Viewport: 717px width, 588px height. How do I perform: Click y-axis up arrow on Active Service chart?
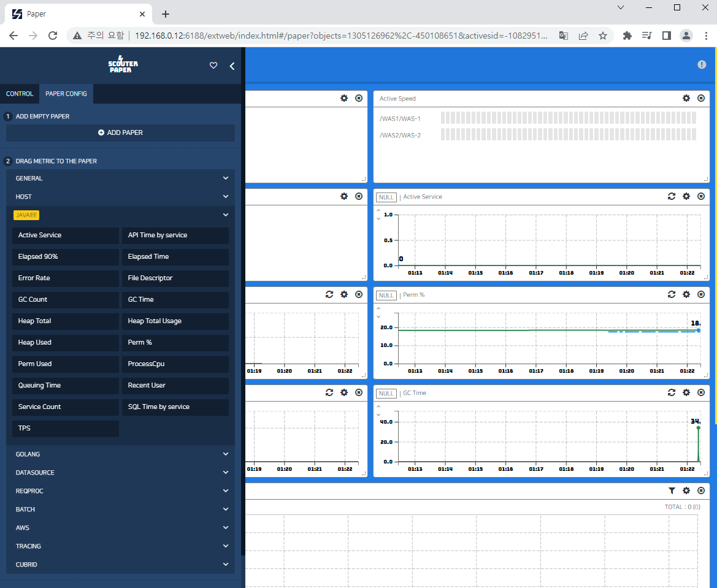pos(378,211)
